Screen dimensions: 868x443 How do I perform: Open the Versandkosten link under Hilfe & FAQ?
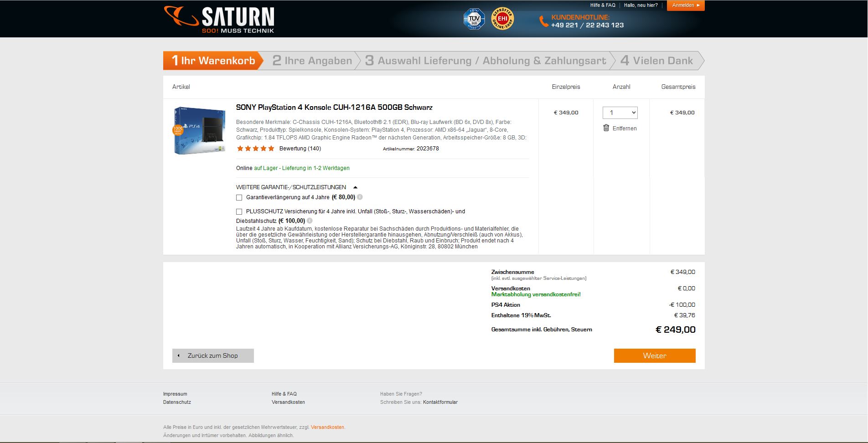[288, 402]
